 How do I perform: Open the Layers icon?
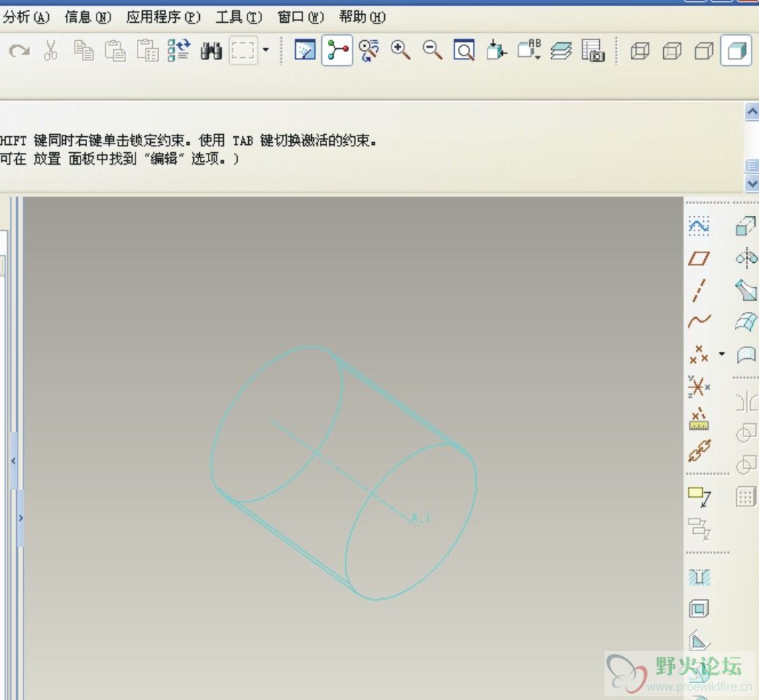click(561, 51)
